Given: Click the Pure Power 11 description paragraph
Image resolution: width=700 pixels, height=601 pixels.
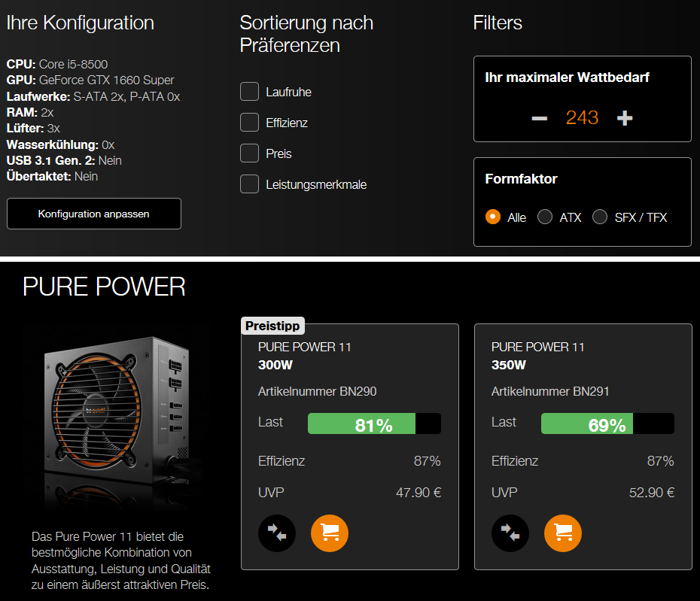Looking at the screenshot, I should click(121, 560).
